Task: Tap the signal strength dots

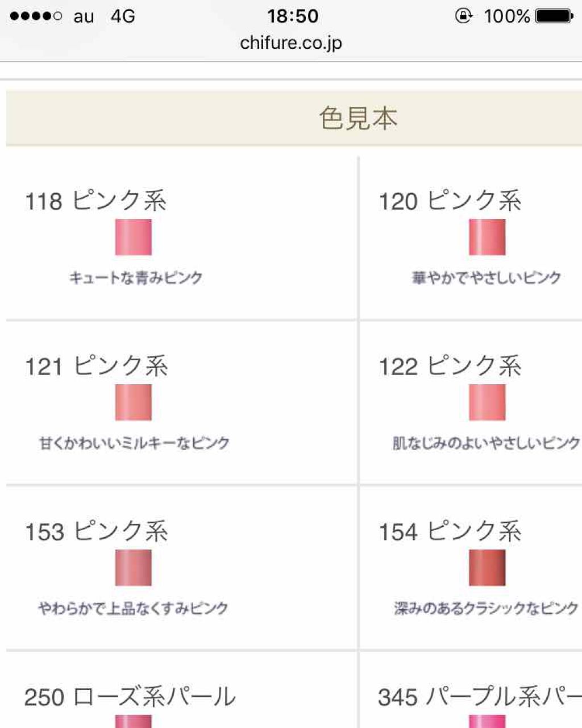Action: 36,16
